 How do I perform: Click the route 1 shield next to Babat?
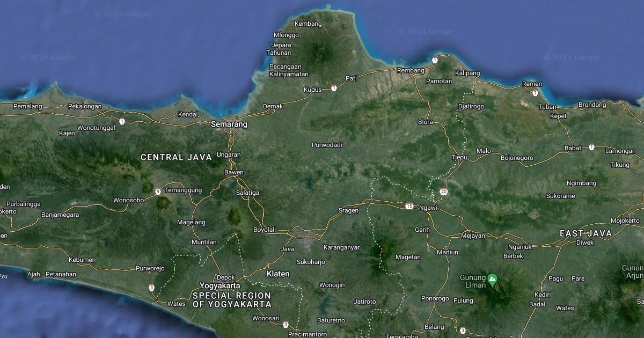click(591, 147)
